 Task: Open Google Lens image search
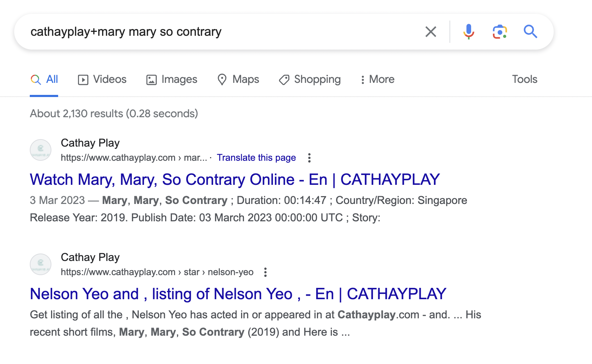tap(500, 32)
